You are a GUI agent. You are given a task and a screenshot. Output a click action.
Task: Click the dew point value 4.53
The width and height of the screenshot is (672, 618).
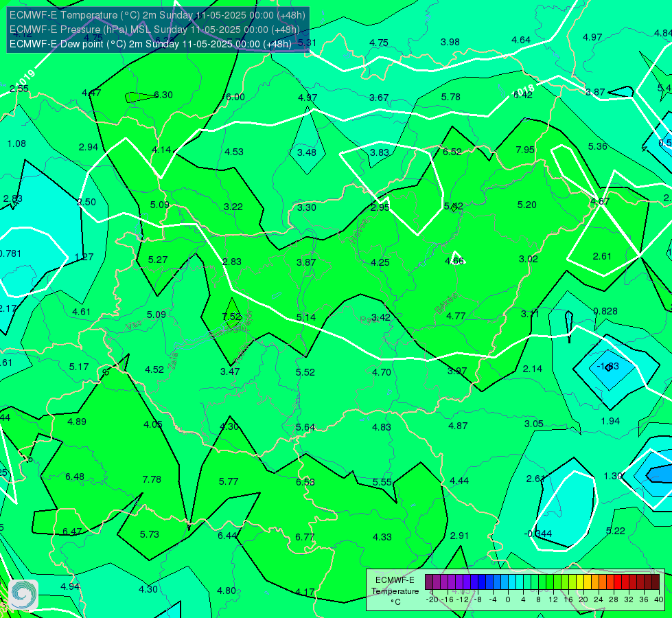(234, 152)
